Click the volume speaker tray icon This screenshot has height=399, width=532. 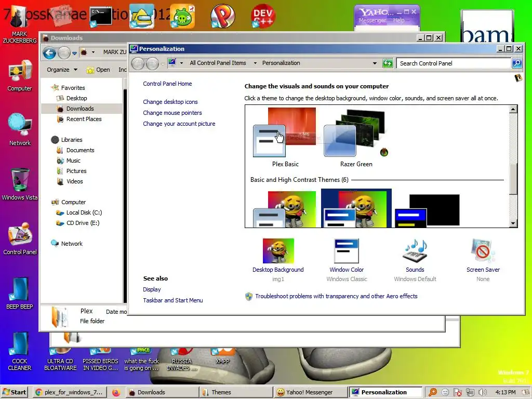[x=483, y=392]
